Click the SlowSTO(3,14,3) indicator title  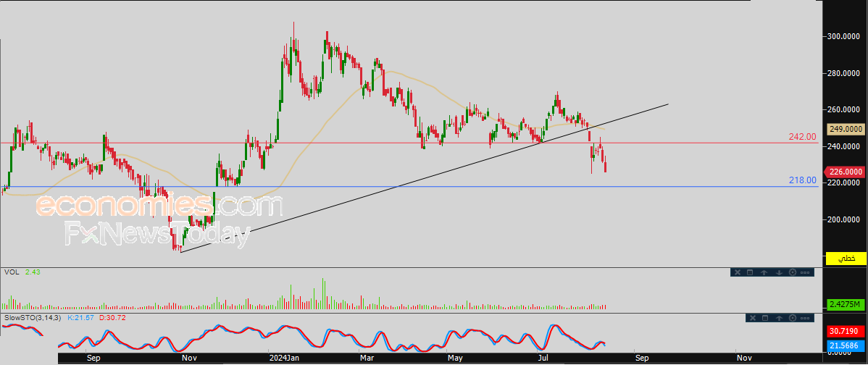pyautogui.click(x=32, y=318)
